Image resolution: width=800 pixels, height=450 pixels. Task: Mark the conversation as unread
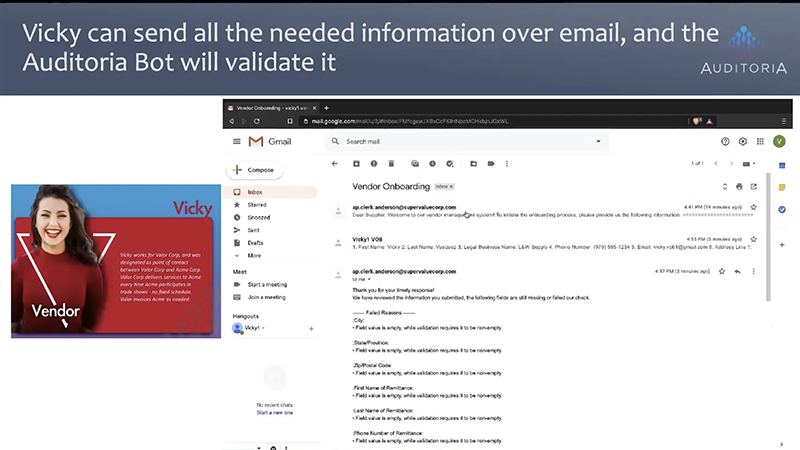pos(415,163)
